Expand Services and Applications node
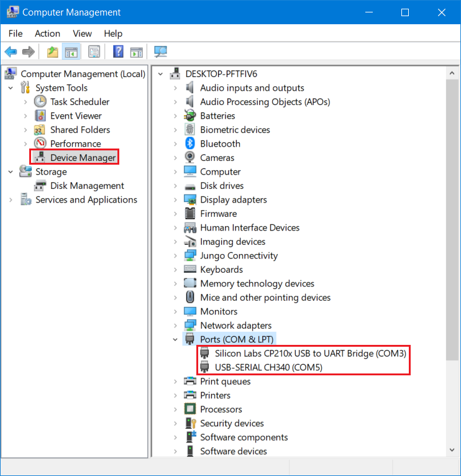 tap(11, 200)
